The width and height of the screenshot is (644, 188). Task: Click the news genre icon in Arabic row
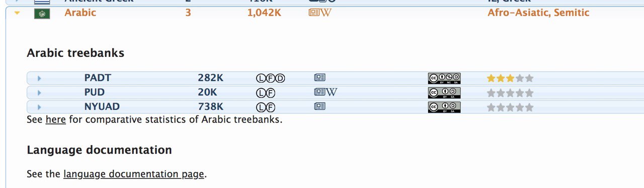pos(314,13)
